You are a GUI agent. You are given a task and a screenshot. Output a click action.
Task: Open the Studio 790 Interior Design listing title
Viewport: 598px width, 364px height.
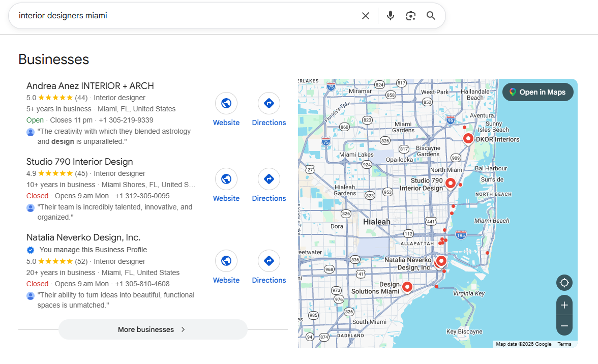click(x=79, y=162)
